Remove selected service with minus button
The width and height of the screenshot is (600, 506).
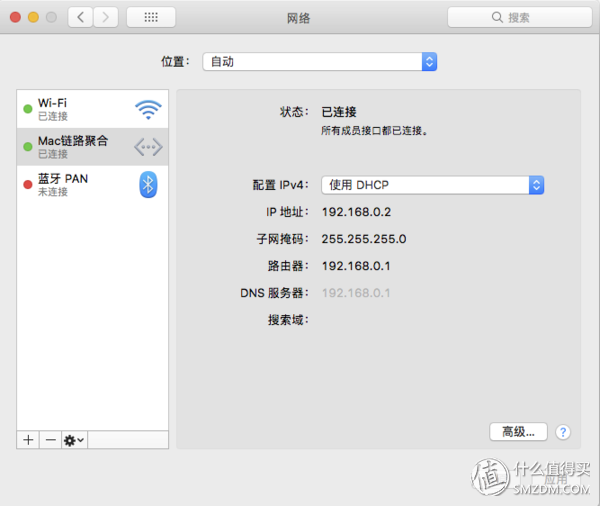coord(51,440)
